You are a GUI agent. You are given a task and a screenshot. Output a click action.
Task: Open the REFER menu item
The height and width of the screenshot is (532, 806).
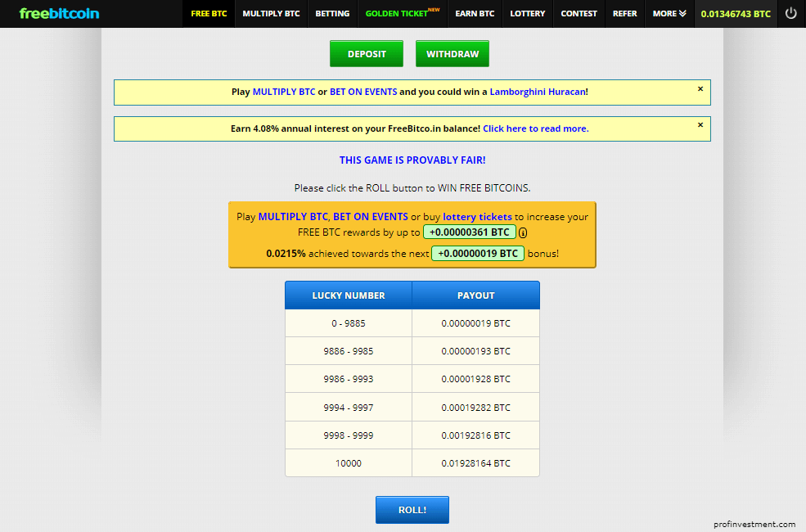[x=624, y=13]
